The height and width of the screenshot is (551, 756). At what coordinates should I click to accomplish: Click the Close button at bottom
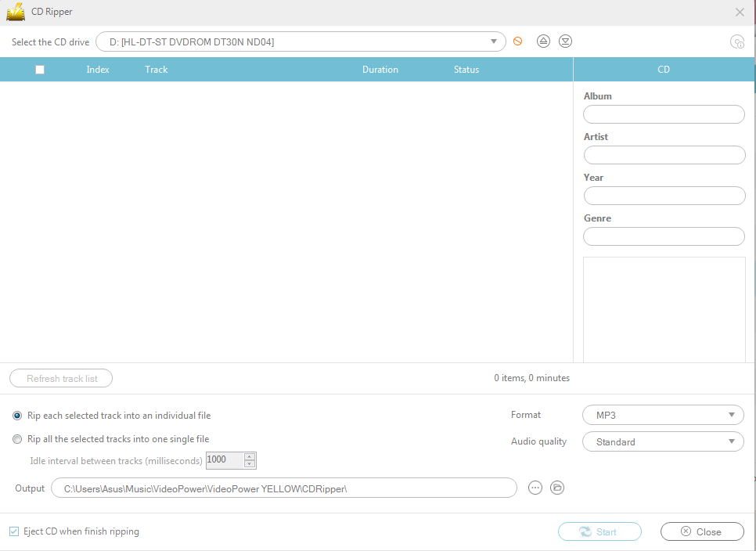[x=701, y=531]
